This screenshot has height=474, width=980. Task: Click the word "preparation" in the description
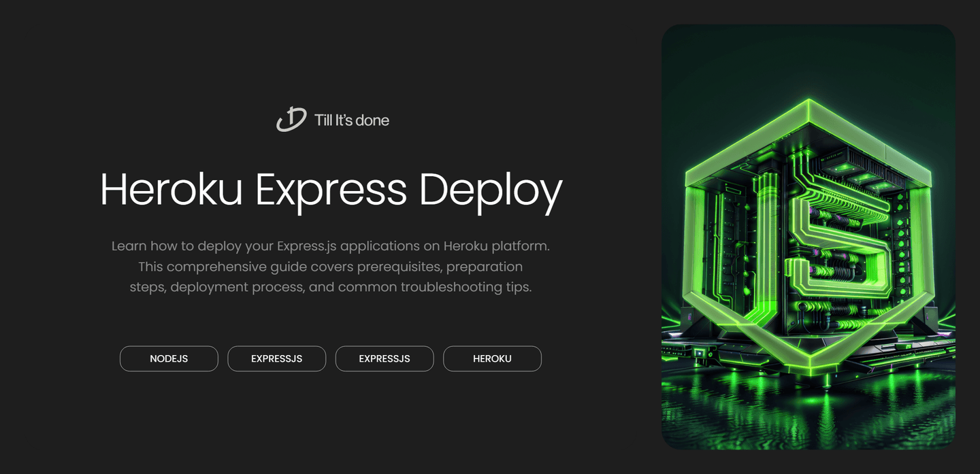pos(485,266)
